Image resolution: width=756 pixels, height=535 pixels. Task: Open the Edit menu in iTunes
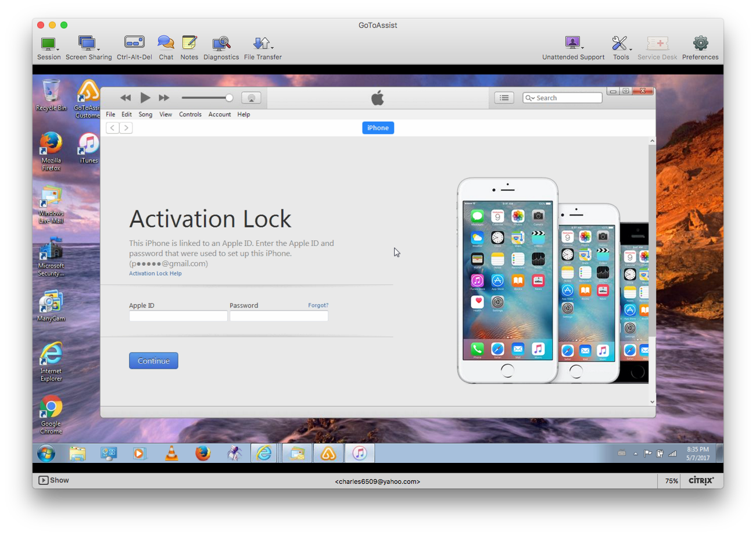click(127, 115)
